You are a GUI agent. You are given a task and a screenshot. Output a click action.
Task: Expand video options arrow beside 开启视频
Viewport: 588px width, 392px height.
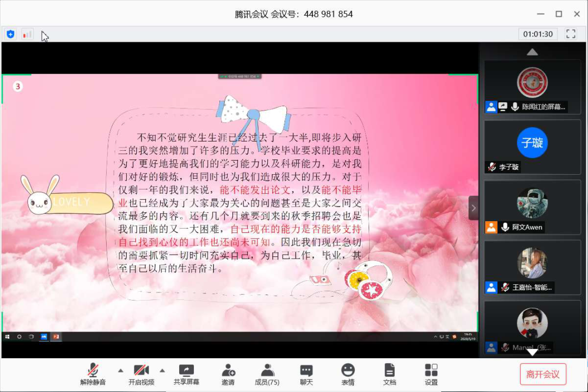coord(162,370)
